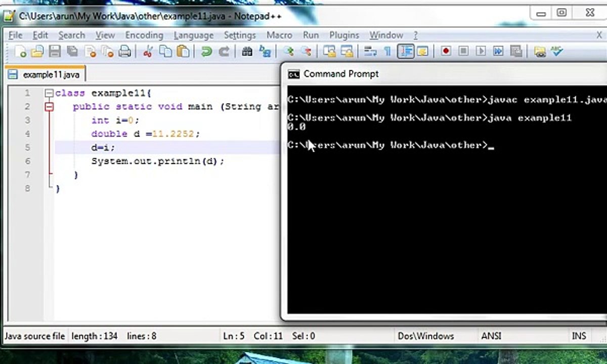Click the folder-with-glasses toolbar icon
The height and width of the screenshot is (364, 607).
pos(540,51)
